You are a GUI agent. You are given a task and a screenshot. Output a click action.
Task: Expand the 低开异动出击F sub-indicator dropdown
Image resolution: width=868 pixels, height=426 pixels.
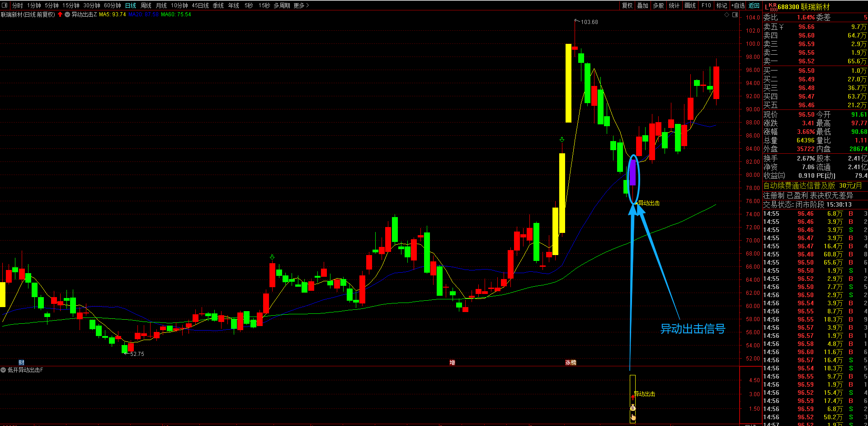(x=3, y=370)
